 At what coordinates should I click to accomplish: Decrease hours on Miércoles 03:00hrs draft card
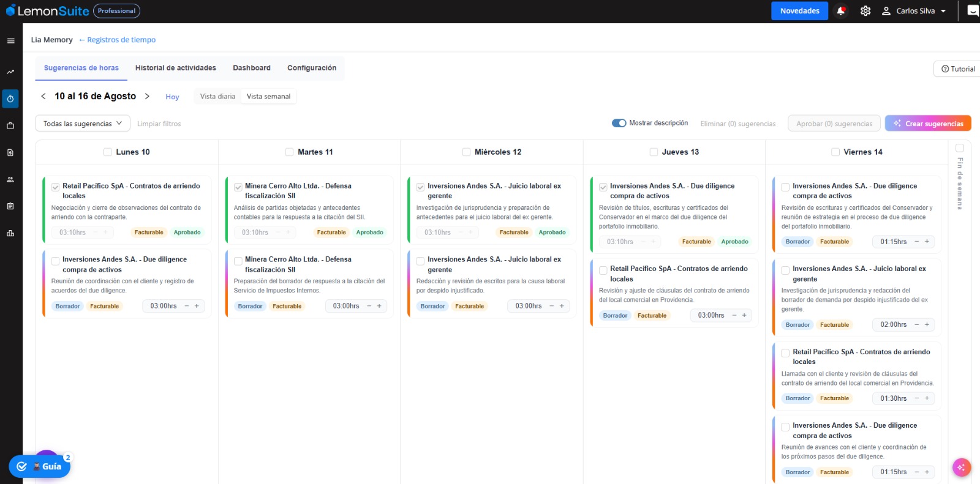(x=552, y=306)
